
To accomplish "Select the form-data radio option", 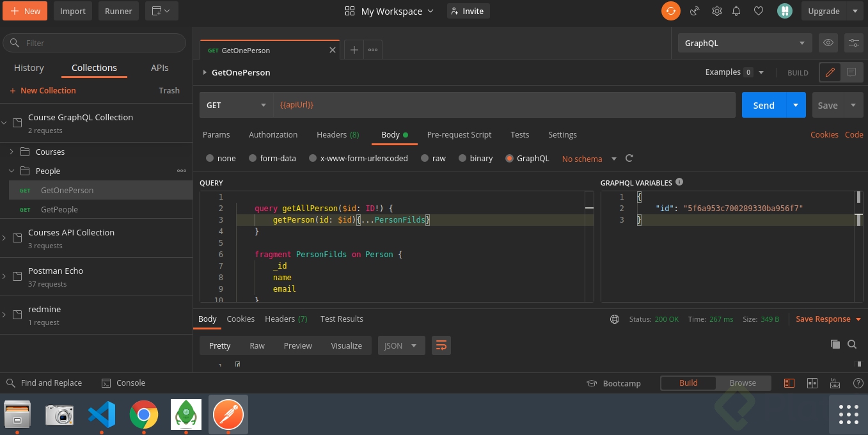I will click(253, 158).
